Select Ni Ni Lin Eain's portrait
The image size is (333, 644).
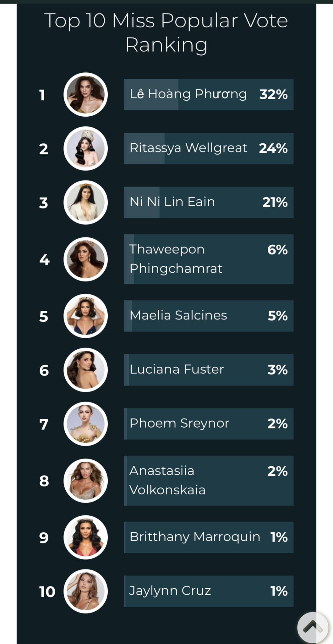point(85,203)
